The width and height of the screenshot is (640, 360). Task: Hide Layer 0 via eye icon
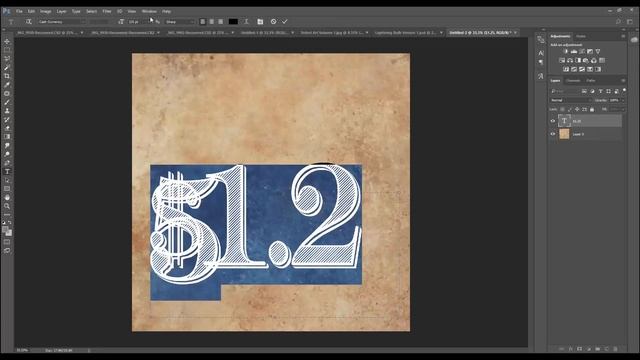[x=553, y=134]
